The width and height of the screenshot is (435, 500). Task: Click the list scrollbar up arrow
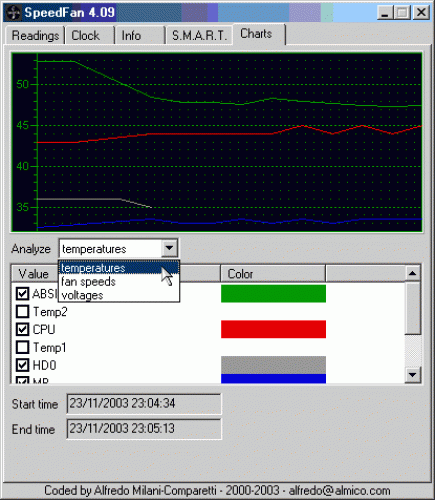(413, 274)
